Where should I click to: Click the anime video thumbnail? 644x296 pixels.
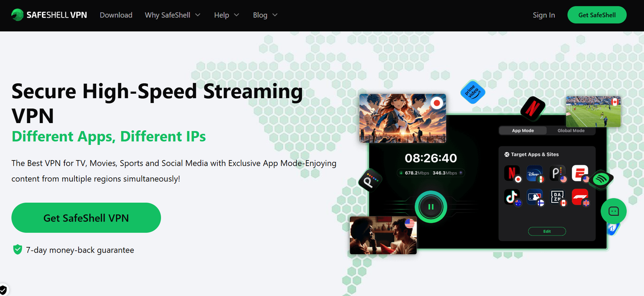tap(402, 118)
